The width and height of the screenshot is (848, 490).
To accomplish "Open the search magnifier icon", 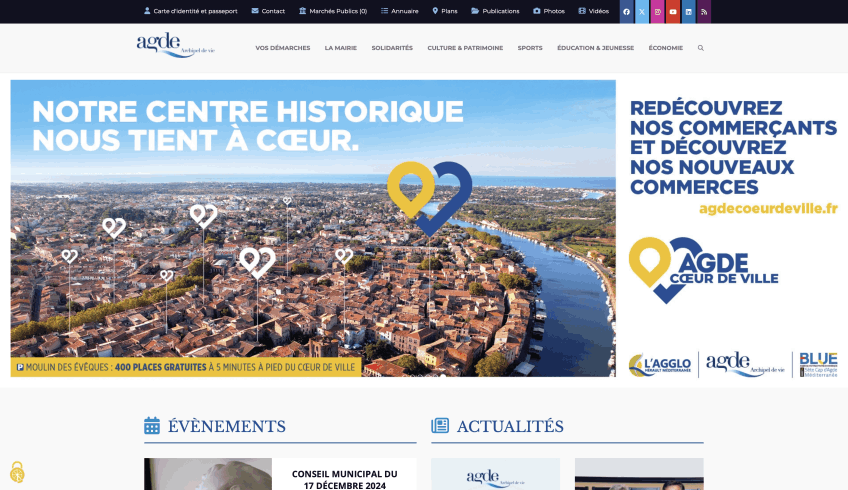I will point(700,48).
